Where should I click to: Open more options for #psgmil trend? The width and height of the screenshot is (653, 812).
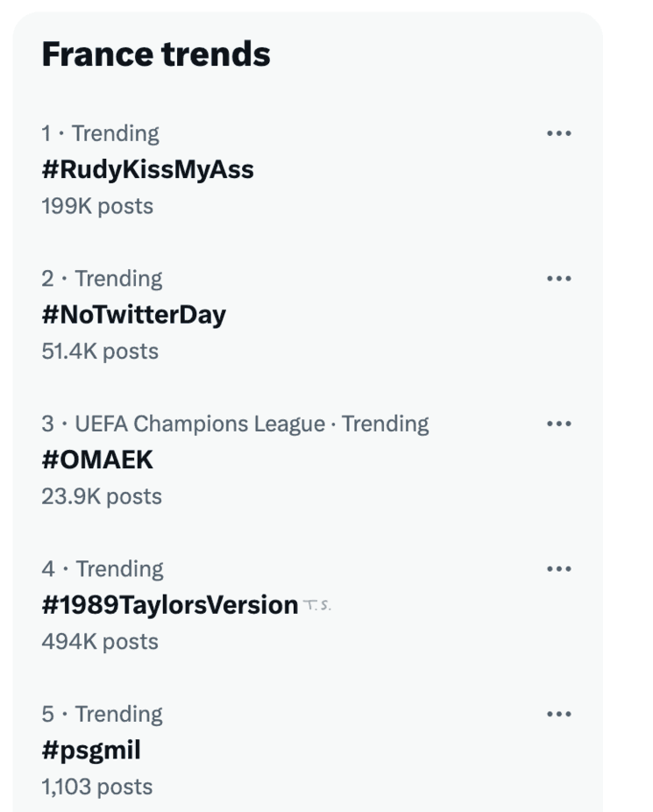tap(560, 714)
